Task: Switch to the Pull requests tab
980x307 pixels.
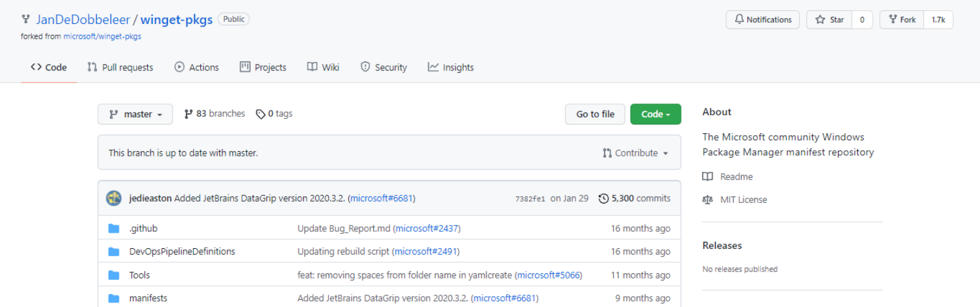Action: (120, 67)
